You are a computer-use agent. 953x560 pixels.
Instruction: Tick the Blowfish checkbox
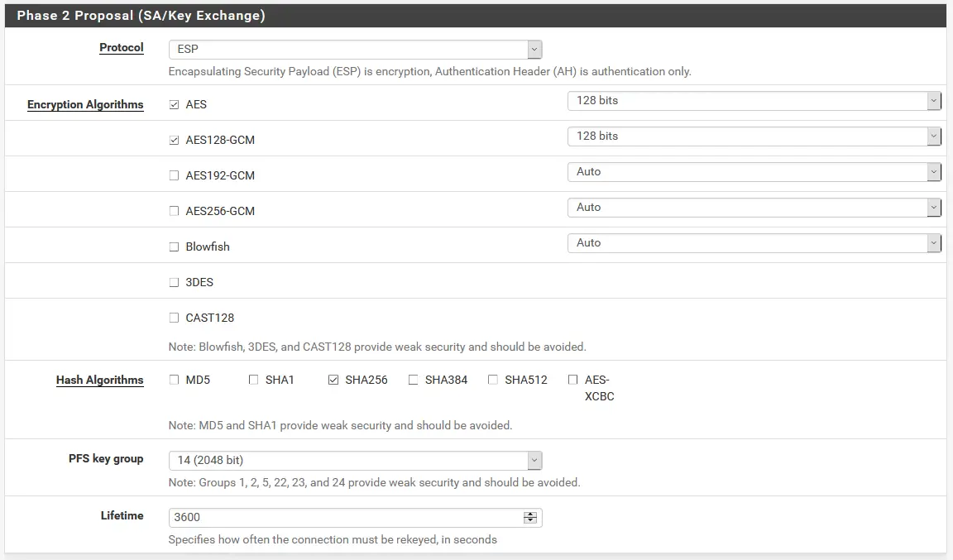[174, 247]
